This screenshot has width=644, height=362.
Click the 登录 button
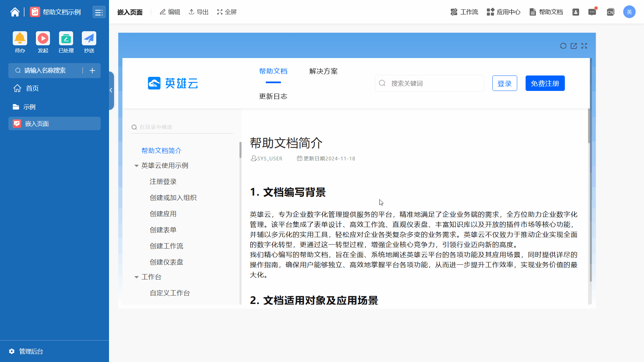[x=504, y=83]
